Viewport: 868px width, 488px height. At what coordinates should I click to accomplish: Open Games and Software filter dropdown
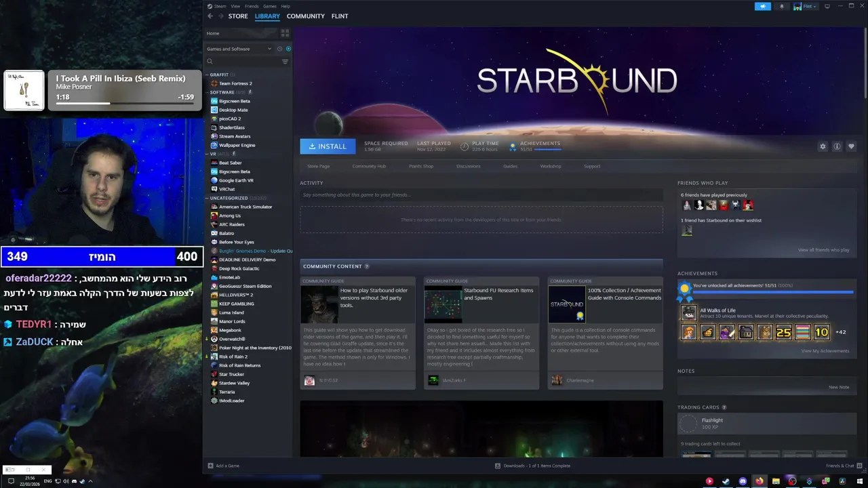[239, 49]
